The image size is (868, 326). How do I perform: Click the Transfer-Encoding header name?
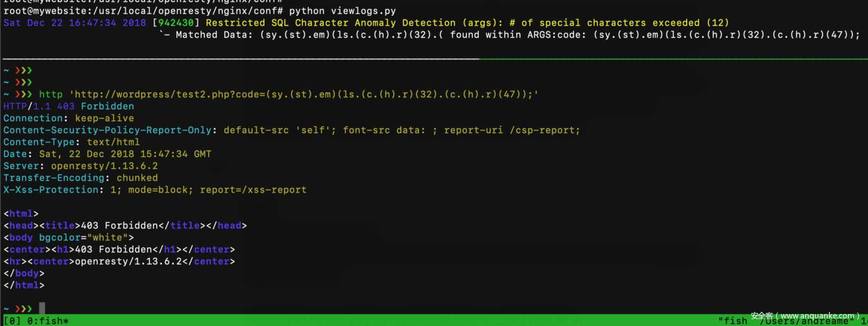(54, 178)
